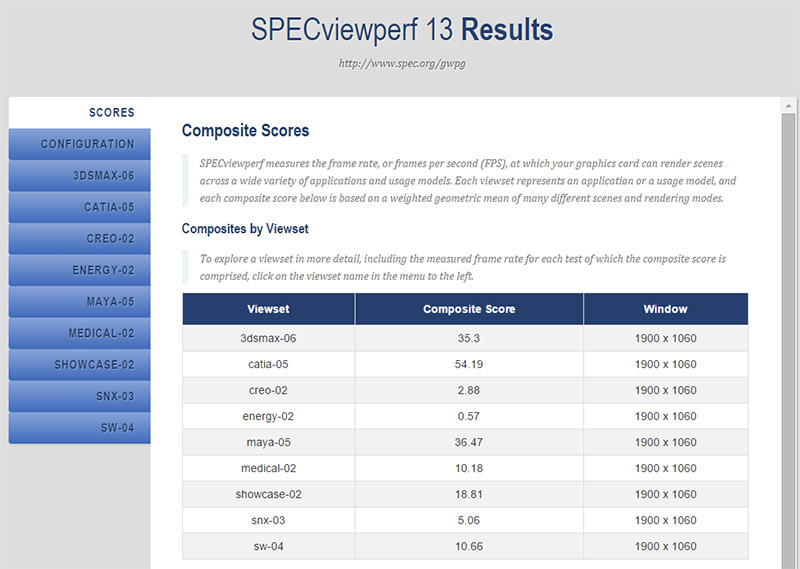Go to the MEDICAL-02 sidebar item
Viewport: 800px width, 569px height.
80,334
